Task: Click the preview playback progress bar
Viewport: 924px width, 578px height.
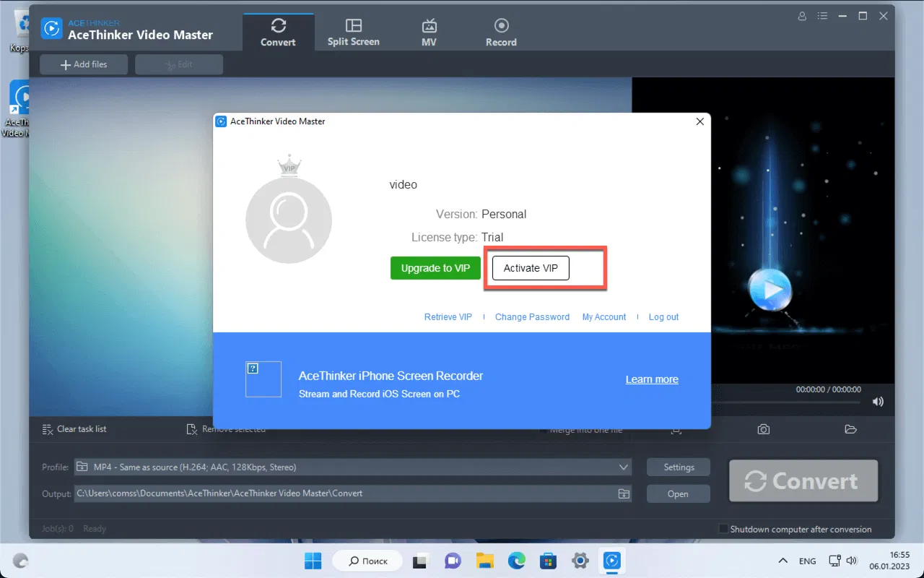Action: pos(786,402)
